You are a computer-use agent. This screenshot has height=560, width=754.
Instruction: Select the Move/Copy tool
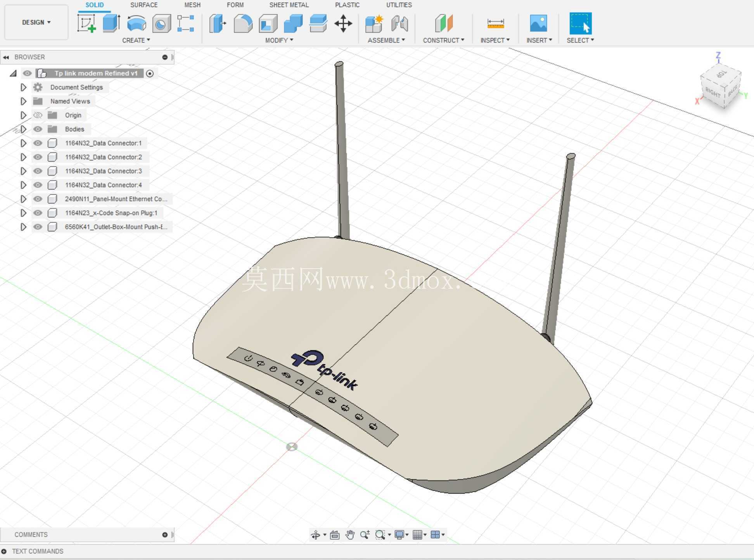tap(343, 23)
